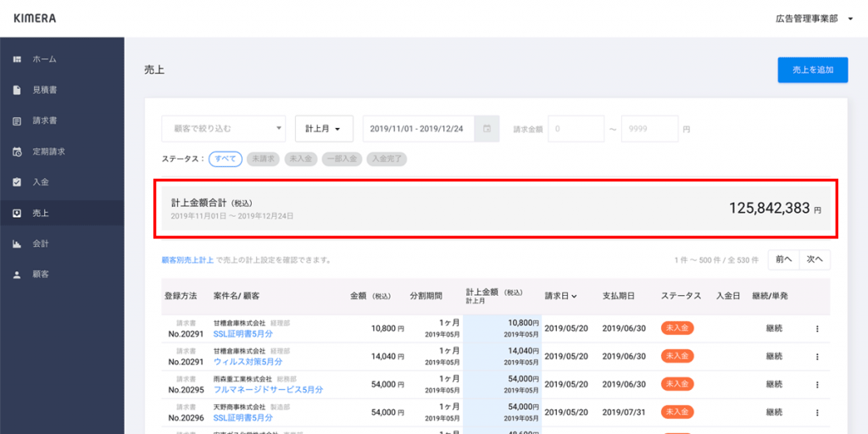Open the 顧客別売上計上 link

(x=187, y=259)
